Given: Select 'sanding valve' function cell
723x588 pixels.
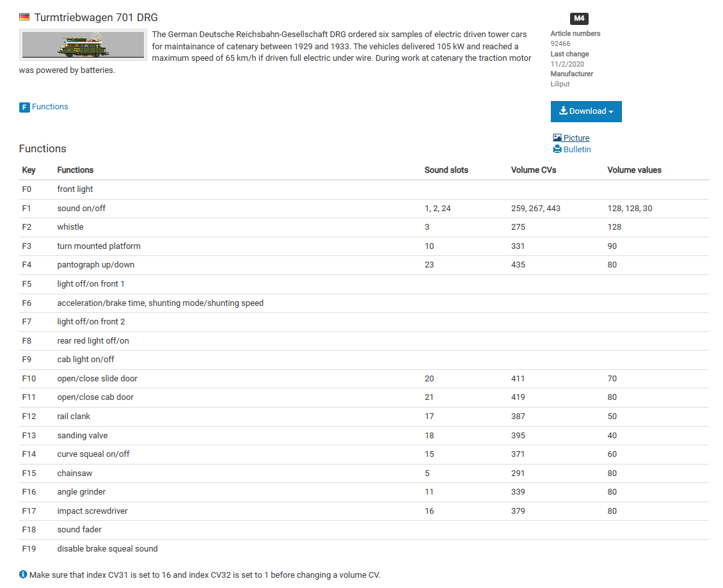Looking at the screenshot, I should tap(82, 435).
